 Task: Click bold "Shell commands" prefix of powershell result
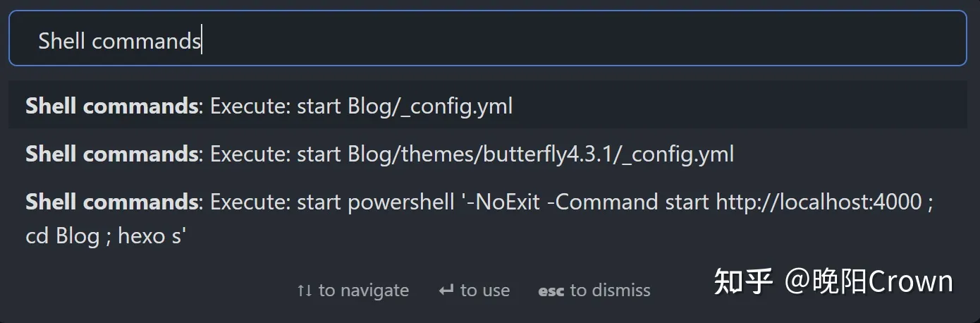click(111, 202)
